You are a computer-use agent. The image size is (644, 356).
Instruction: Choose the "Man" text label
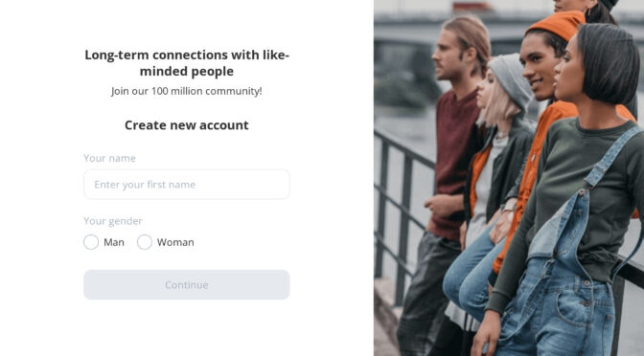click(x=114, y=242)
